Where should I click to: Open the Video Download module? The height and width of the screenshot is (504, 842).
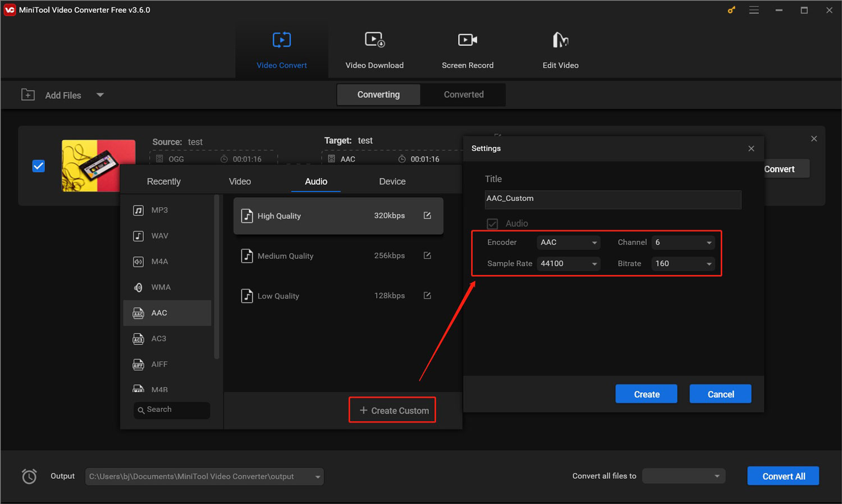pyautogui.click(x=374, y=51)
